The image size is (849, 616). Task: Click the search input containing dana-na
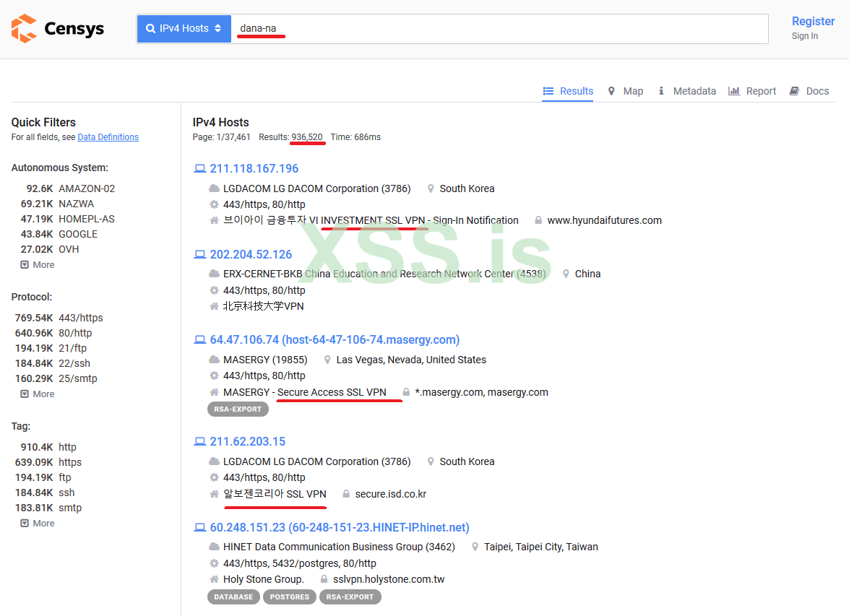tap(470, 28)
